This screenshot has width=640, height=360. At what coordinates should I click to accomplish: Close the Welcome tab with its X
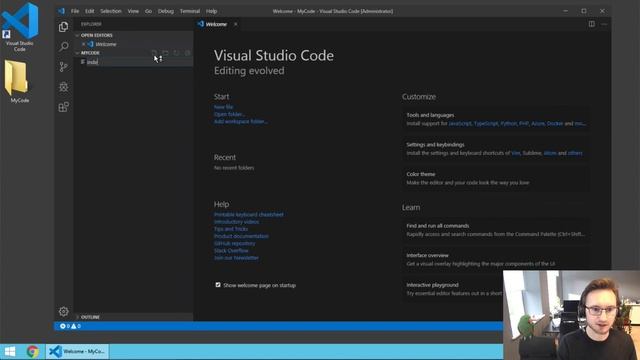[x=236, y=24]
